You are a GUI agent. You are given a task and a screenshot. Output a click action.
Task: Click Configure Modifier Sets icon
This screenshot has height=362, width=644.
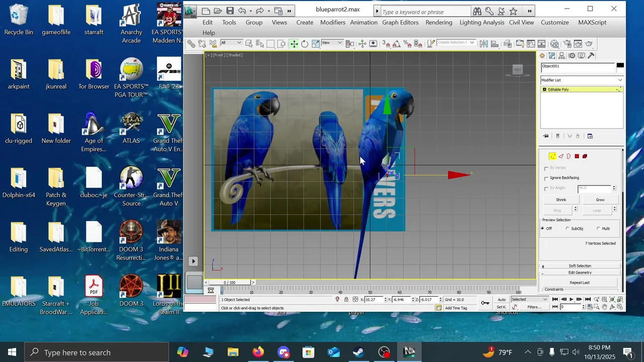[590, 136]
